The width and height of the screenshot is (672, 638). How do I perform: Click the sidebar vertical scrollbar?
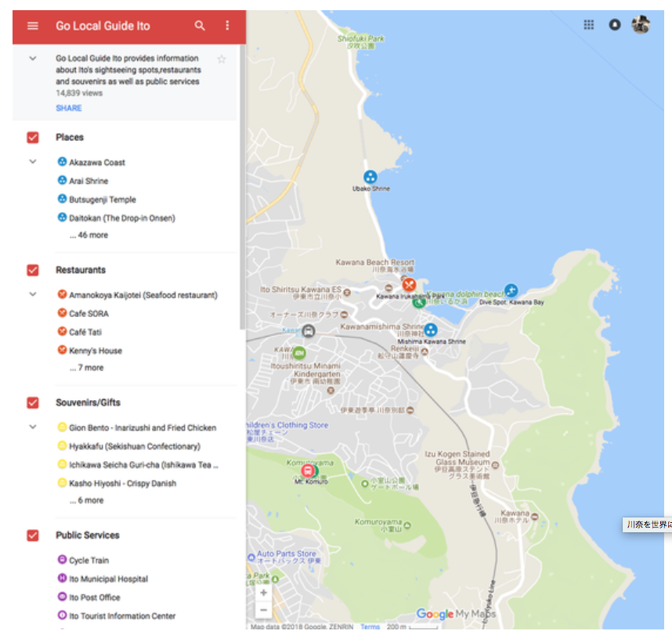(x=243, y=187)
